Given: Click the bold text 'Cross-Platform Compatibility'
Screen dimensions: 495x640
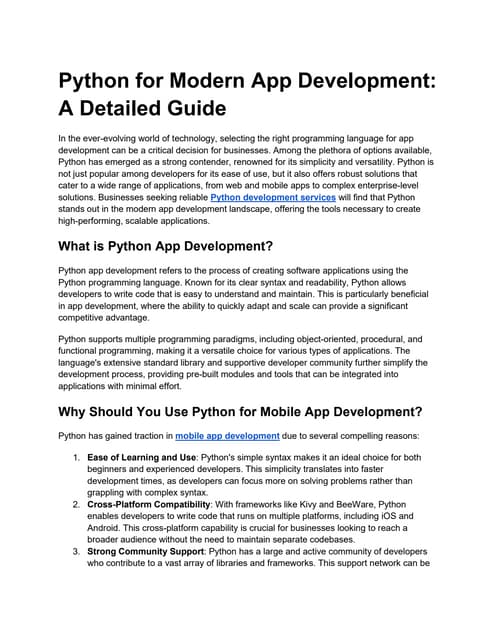Looking at the screenshot, I should pyautogui.click(x=149, y=504).
